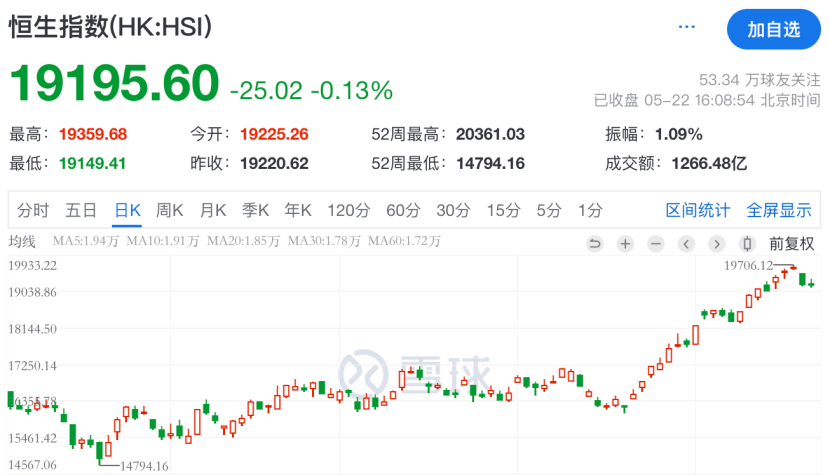Toggle the candlestick style icon

pos(747,244)
